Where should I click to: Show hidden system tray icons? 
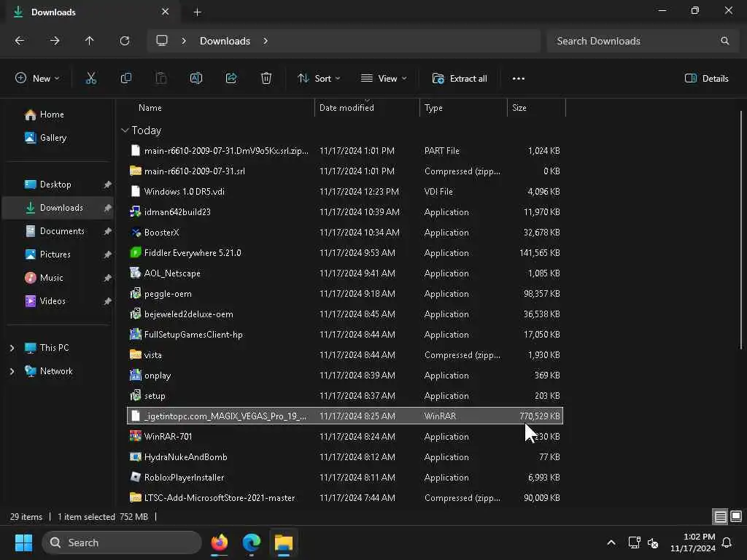coord(611,542)
